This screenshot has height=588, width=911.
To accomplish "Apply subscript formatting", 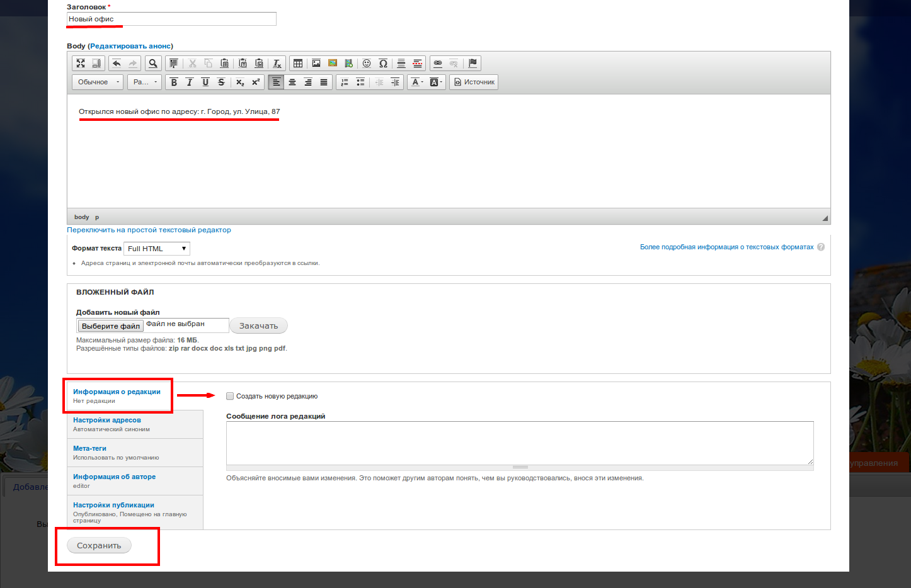I will 240,82.
